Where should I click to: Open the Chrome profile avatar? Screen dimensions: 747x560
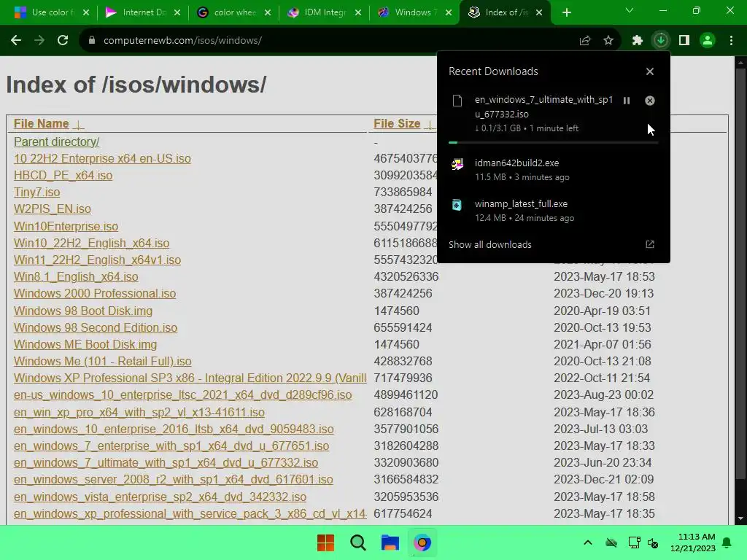[708, 41]
